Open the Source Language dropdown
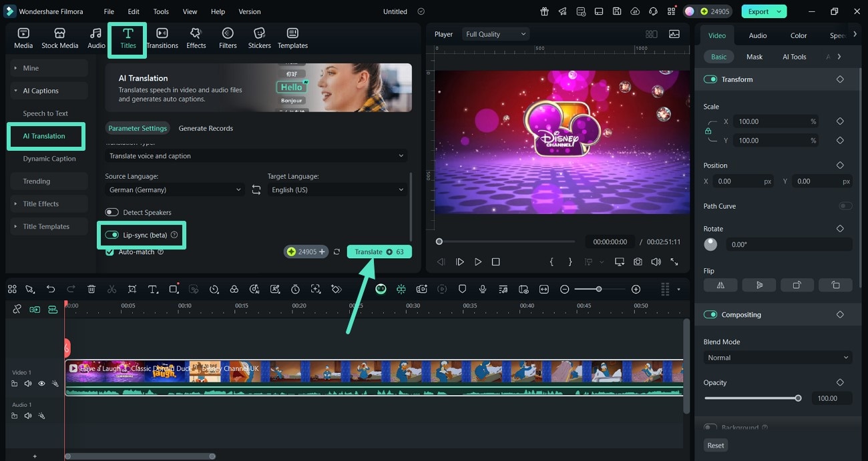 tap(175, 190)
